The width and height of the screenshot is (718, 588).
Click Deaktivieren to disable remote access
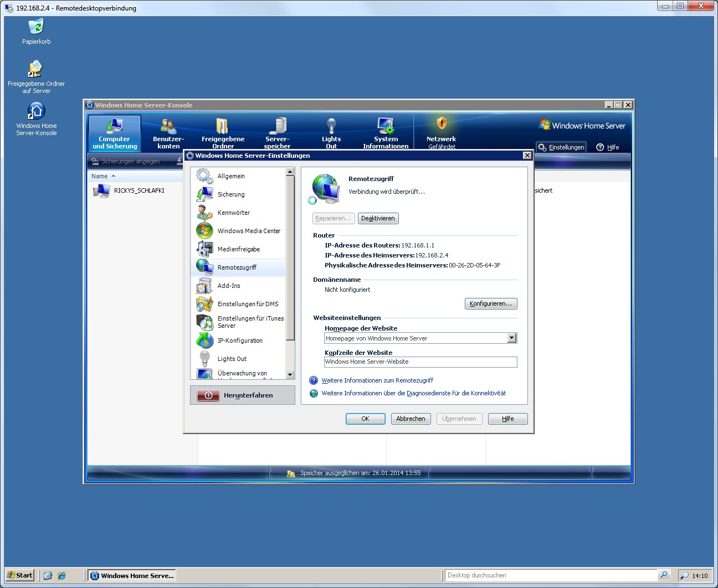(378, 218)
